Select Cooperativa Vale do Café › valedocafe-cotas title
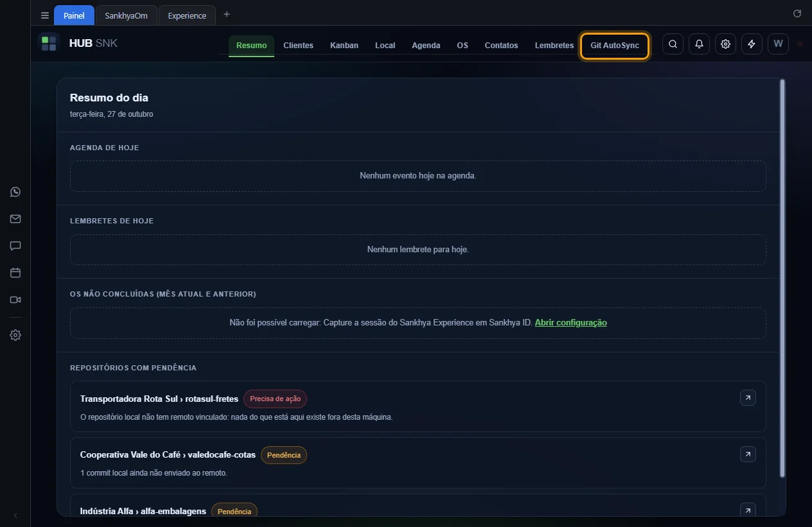Viewport: 812px width, 527px height. click(x=168, y=454)
